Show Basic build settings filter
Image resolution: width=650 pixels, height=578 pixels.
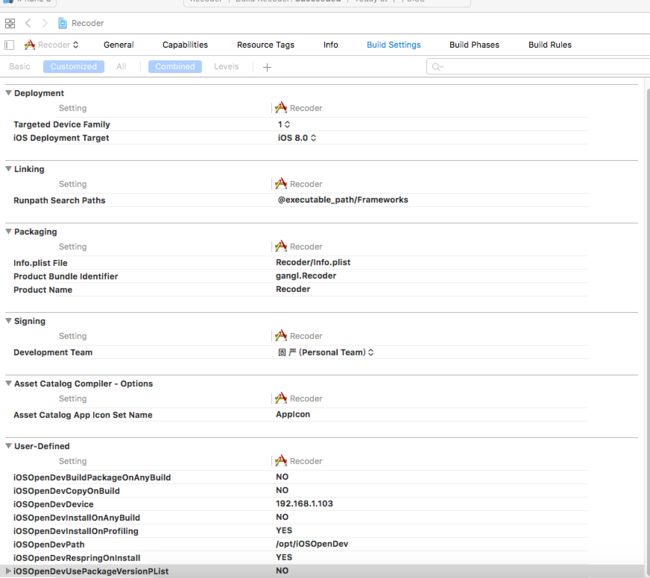(x=19, y=66)
